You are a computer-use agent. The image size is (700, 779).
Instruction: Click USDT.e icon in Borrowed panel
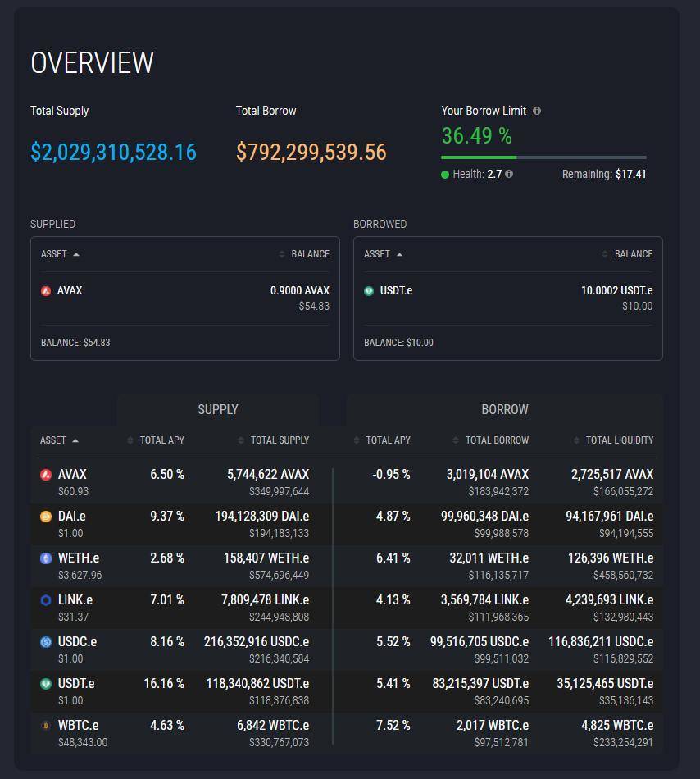pyautogui.click(x=369, y=291)
